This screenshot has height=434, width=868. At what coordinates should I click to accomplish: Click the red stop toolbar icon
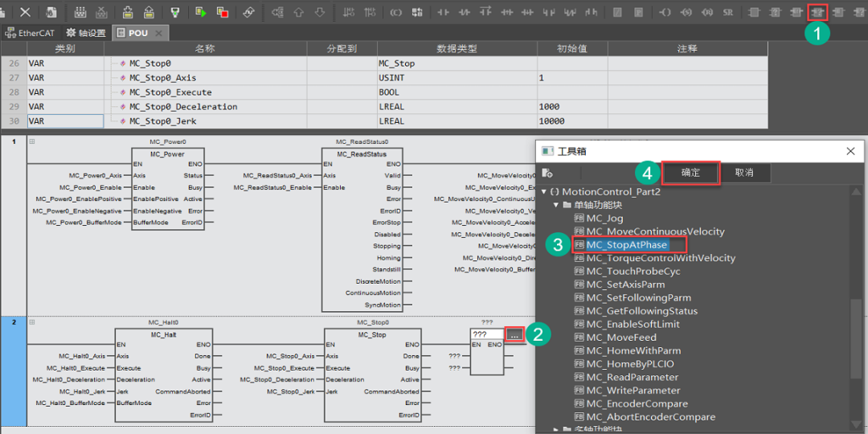[x=223, y=12]
